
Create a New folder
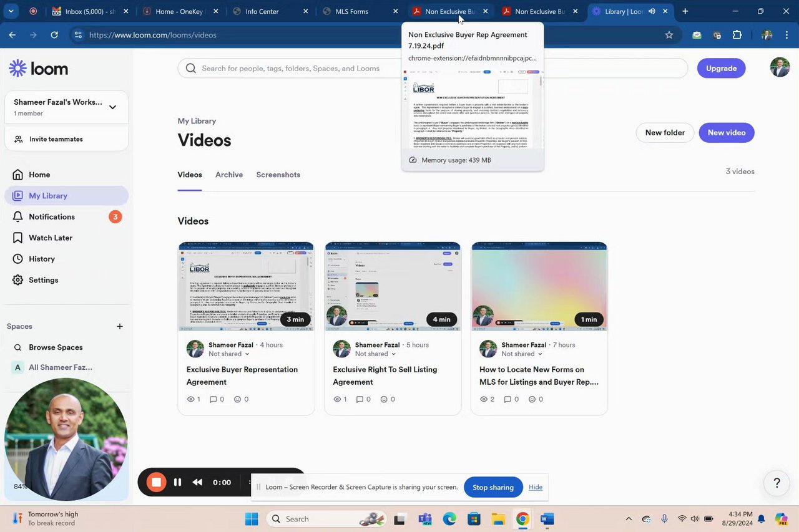click(665, 133)
